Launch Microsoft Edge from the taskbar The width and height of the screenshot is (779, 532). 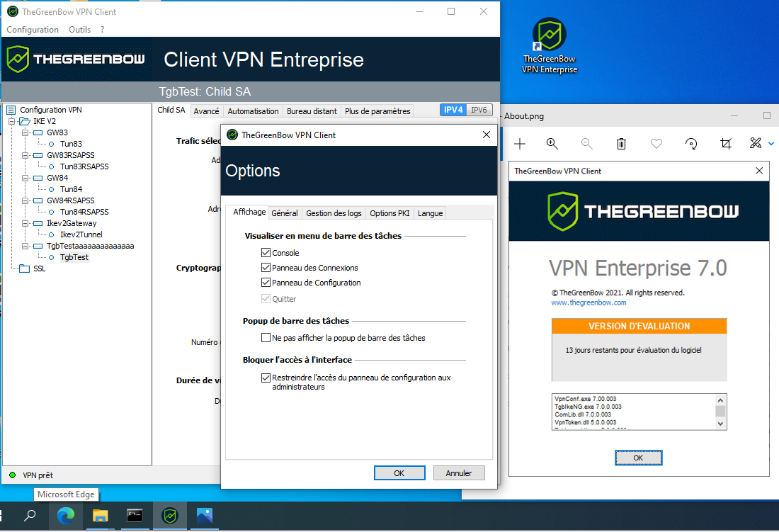[x=66, y=516]
